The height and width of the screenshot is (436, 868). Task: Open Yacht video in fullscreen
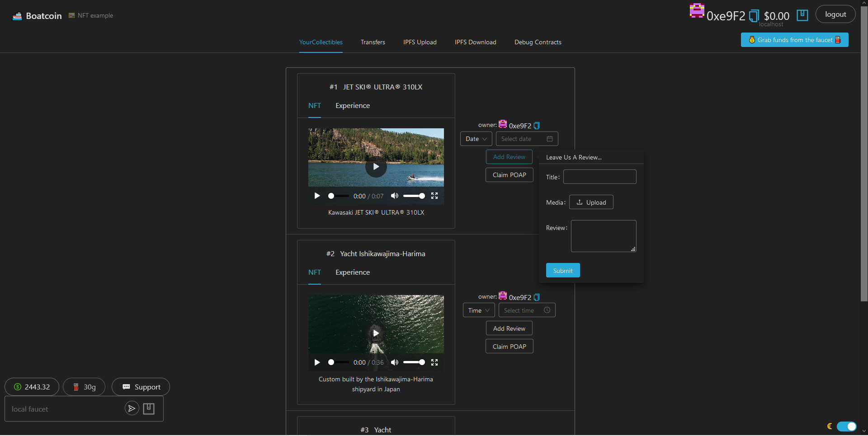coord(434,362)
